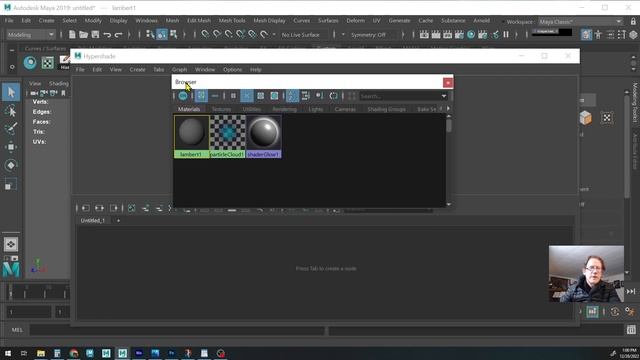Open the Shading Groups tab in Browser
The width and height of the screenshot is (640, 360).
pyautogui.click(x=386, y=109)
